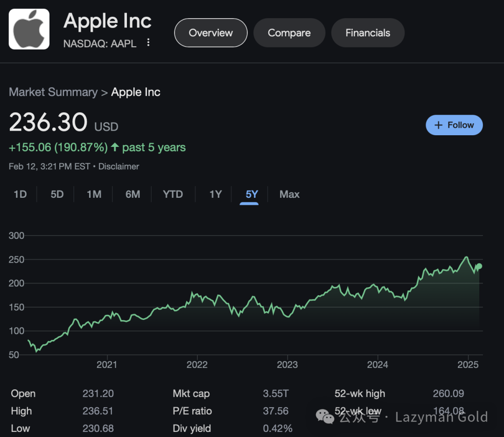Click the 2021 label on the chart axis
The height and width of the screenshot is (437, 504).
pos(107,365)
